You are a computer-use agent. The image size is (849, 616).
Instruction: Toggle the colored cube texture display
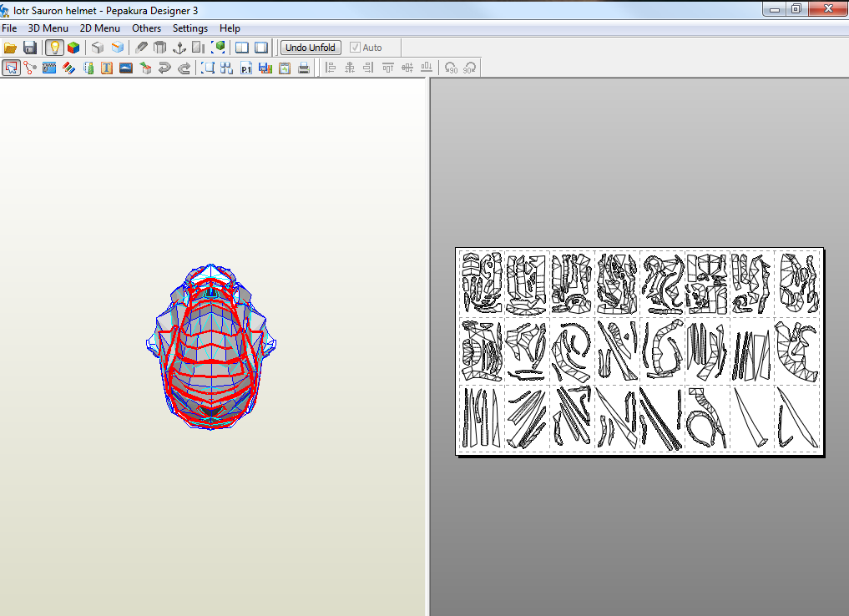[73, 48]
